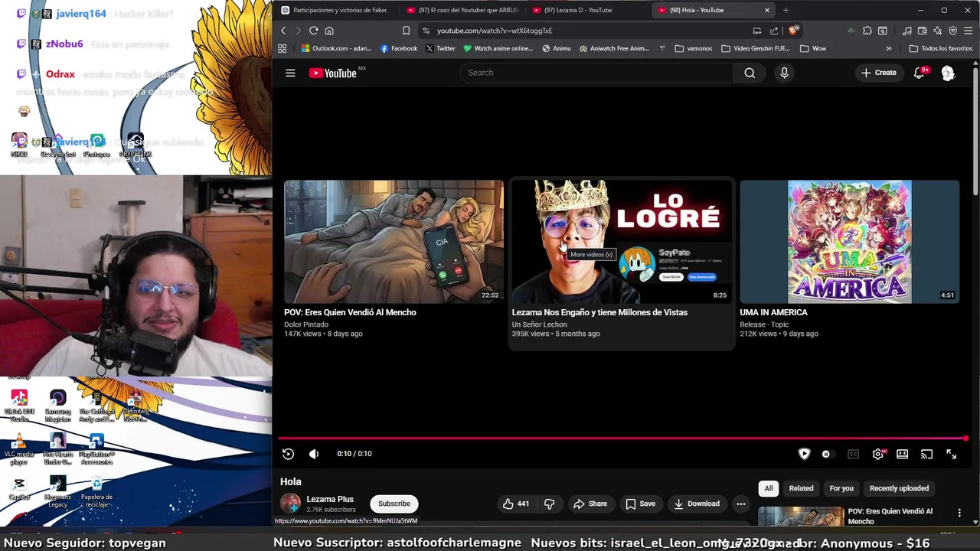980x551 pixels.
Task: Open Leo AI sparkle icon
Action: tap(937, 31)
